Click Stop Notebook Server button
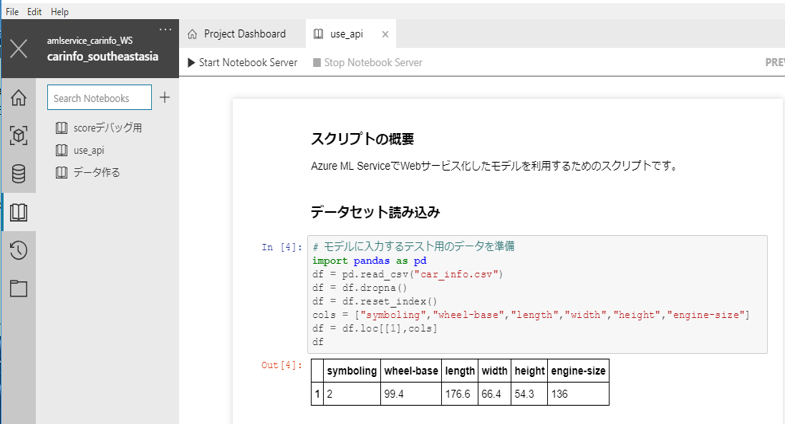Screen dimensions: 785x424 [368, 63]
